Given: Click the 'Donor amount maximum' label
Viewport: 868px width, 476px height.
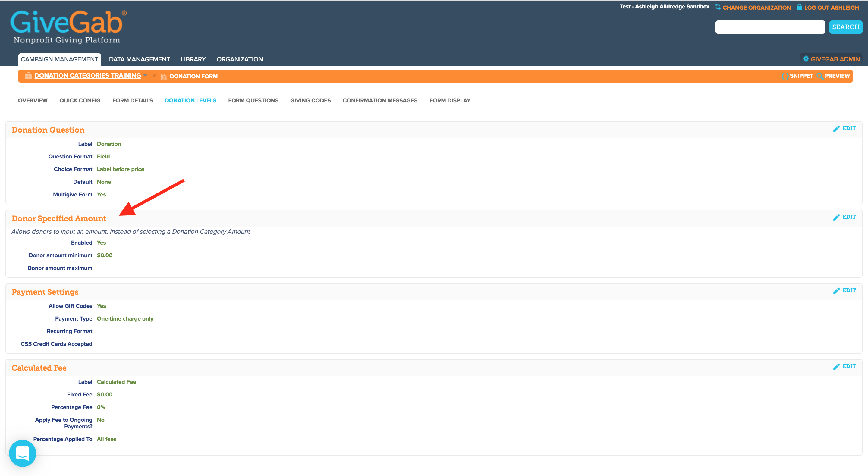Looking at the screenshot, I should [x=60, y=268].
